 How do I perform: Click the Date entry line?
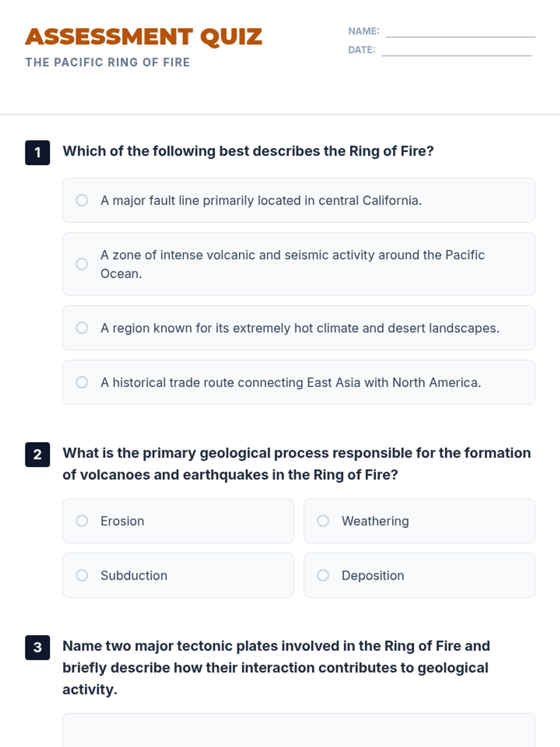456,50
